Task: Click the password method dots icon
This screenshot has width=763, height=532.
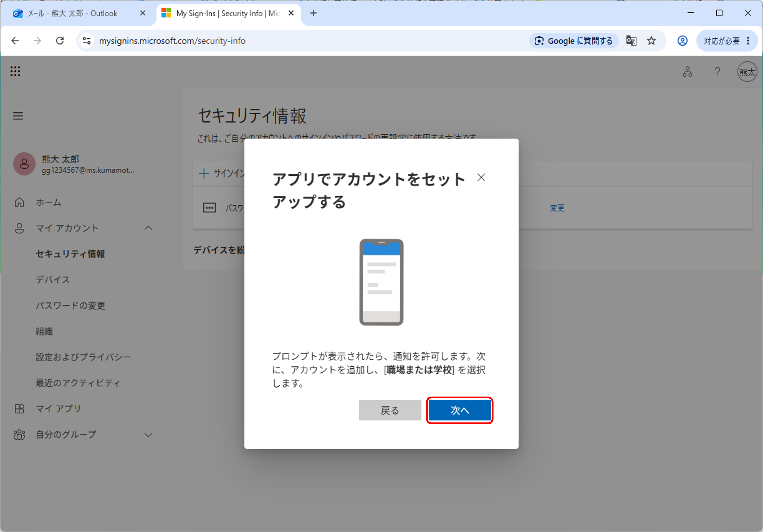Action: click(209, 208)
